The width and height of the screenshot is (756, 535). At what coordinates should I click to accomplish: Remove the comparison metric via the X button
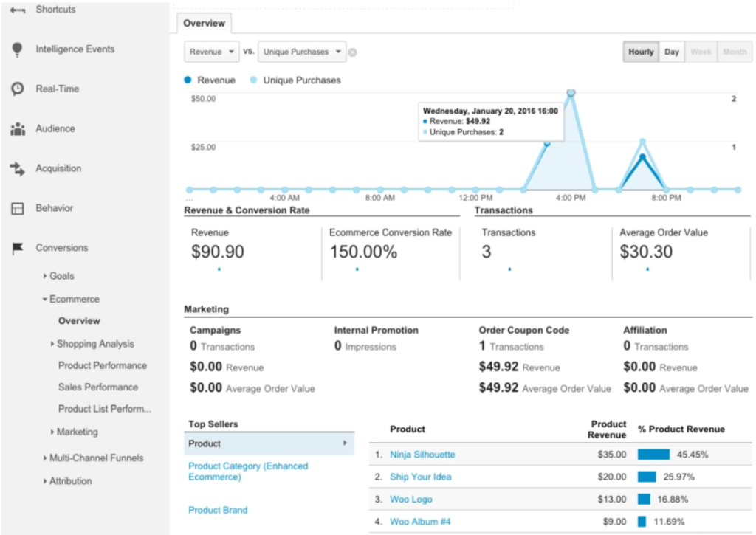[x=352, y=52]
